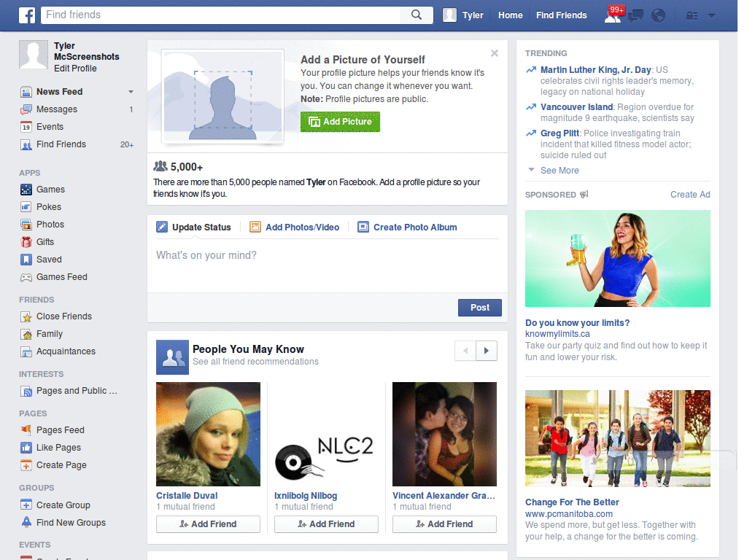Go to next People You May Know
Viewport: 747px width, 560px height.
point(487,351)
